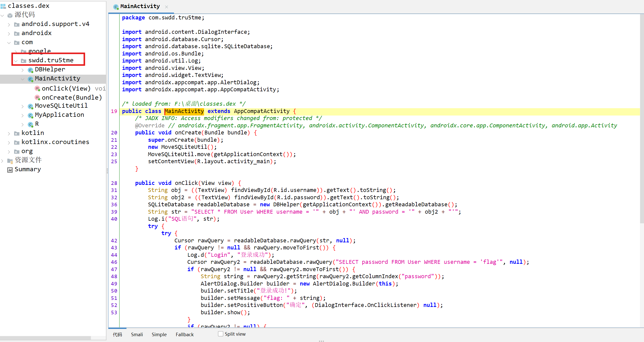Click the com folder icon
This screenshot has width=644, height=342.
pos(17,42)
